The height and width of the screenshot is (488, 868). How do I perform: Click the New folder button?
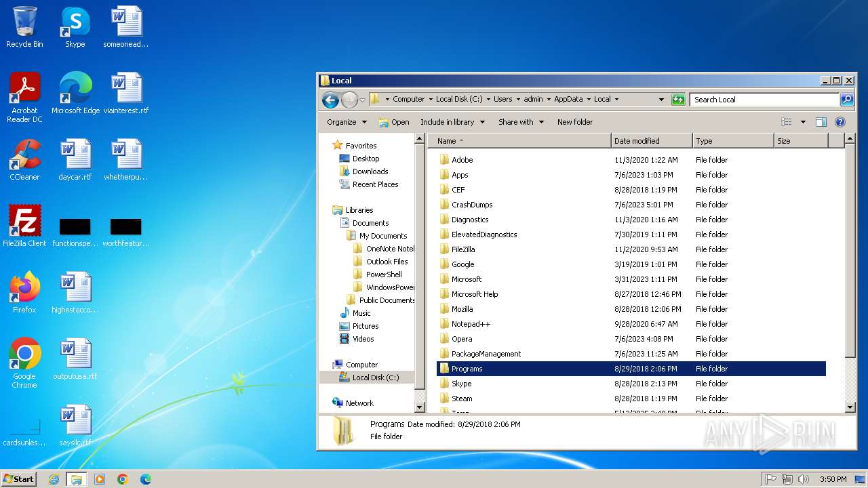click(575, 122)
